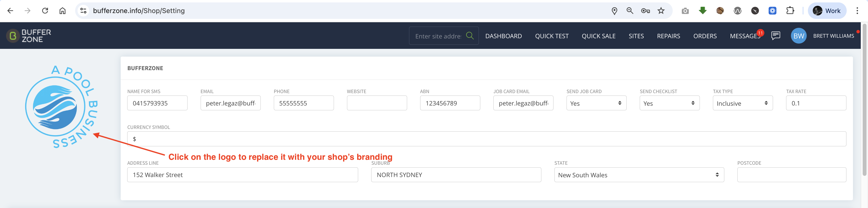
Task: Click the location pin icon in address bar
Action: [614, 11]
